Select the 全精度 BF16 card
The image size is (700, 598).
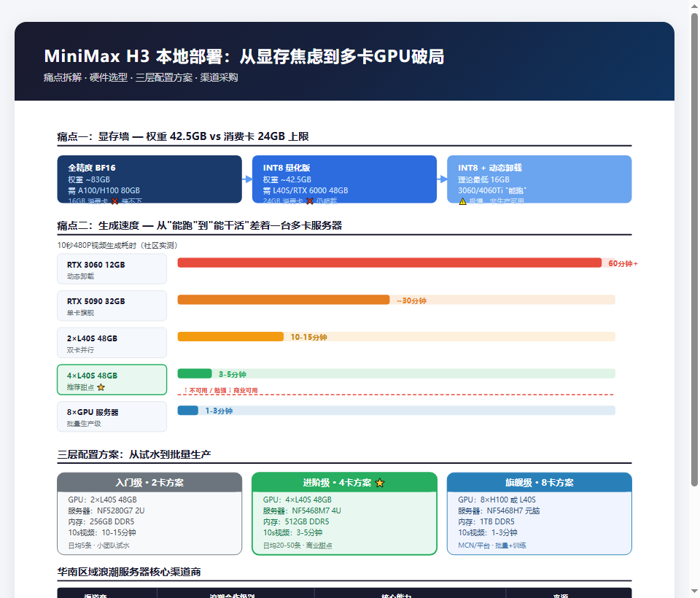[x=149, y=179]
